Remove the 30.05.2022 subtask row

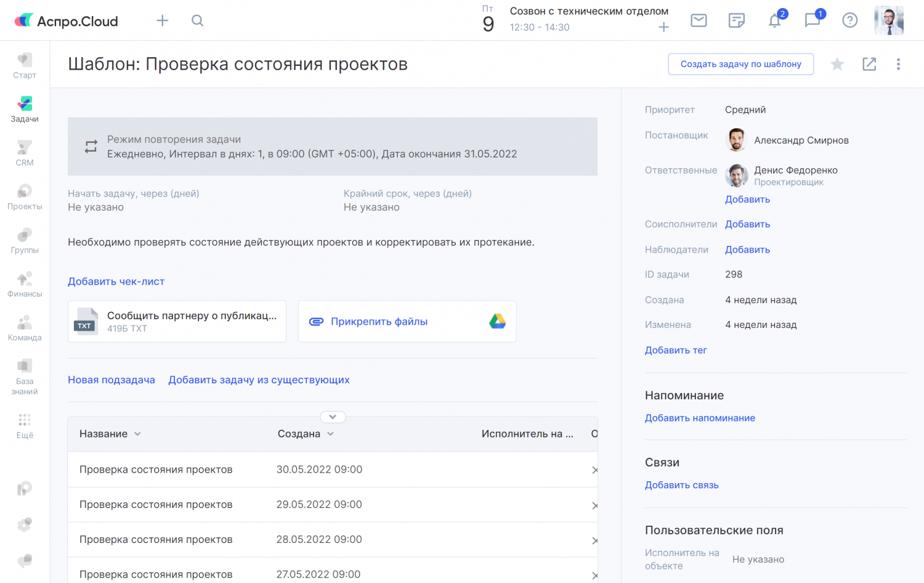(594, 470)
